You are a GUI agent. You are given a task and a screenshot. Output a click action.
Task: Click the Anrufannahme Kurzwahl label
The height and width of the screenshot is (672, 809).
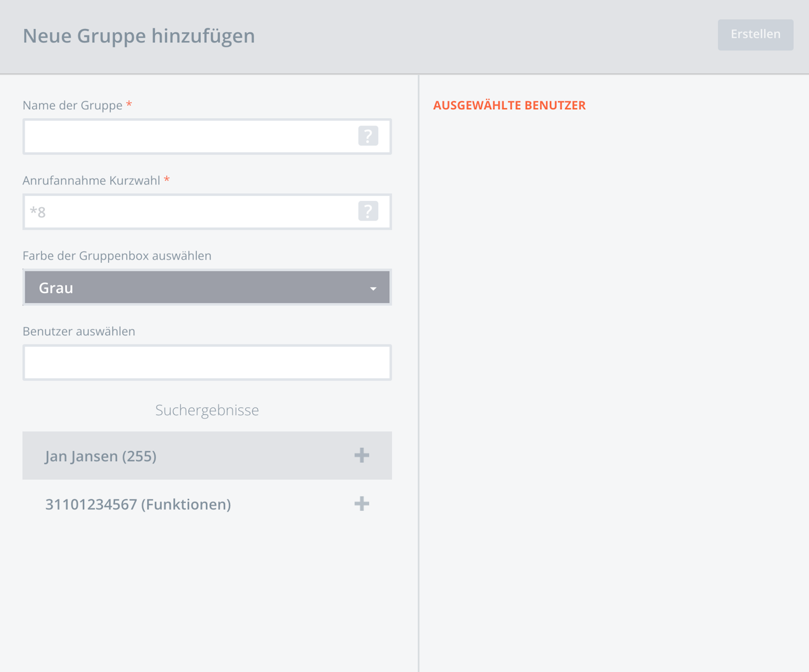pyautogui.click(x=92, y=181)
